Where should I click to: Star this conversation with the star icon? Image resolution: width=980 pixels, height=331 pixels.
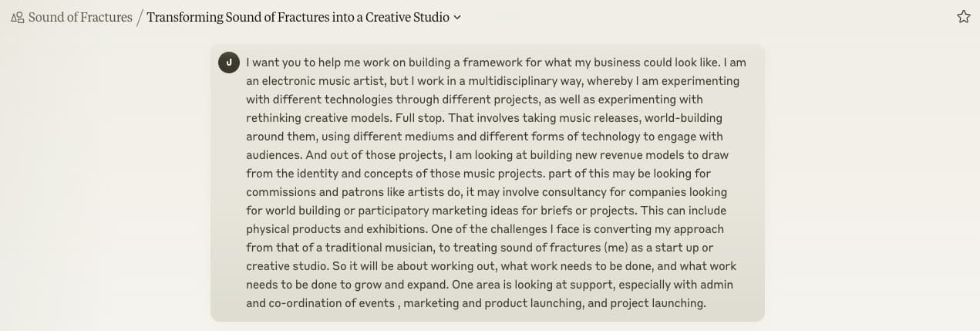click(963, 17)
